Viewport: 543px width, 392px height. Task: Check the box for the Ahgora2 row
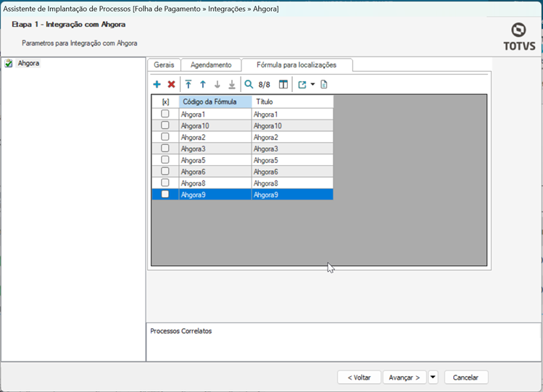click(165, 137)
